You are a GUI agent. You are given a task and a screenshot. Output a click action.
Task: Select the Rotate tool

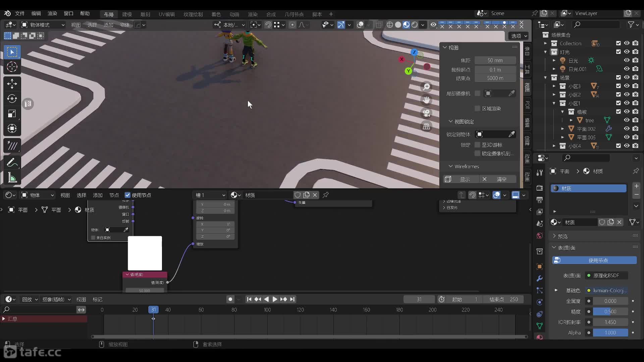tap(12, 99)
